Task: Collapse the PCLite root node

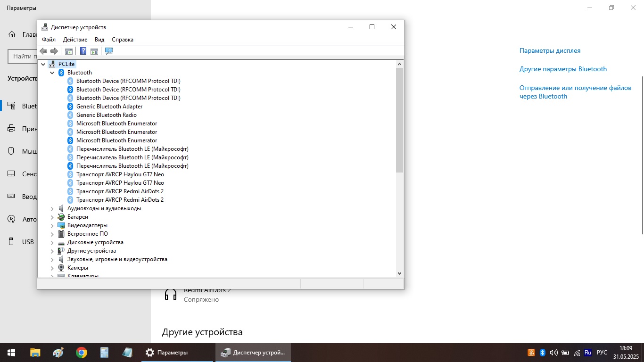Action: click(43, 64)
